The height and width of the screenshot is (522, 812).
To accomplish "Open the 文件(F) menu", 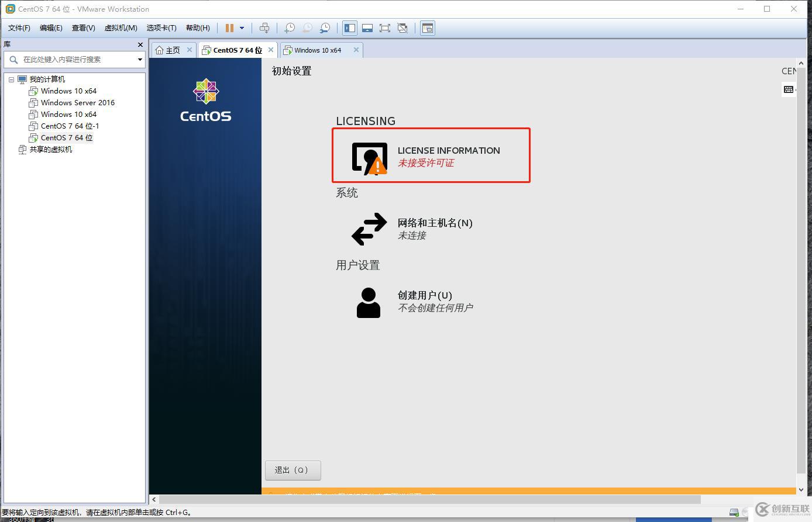I will coord(19,28).
